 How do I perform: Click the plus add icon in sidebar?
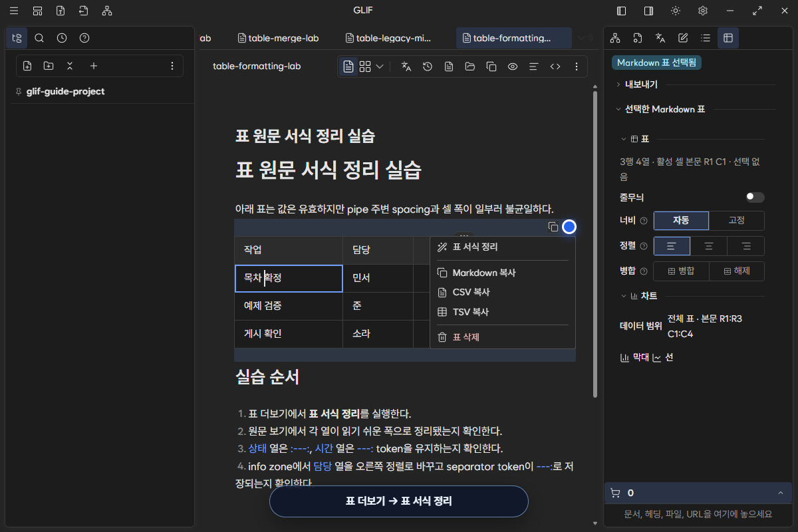click(x=94, y=66)
